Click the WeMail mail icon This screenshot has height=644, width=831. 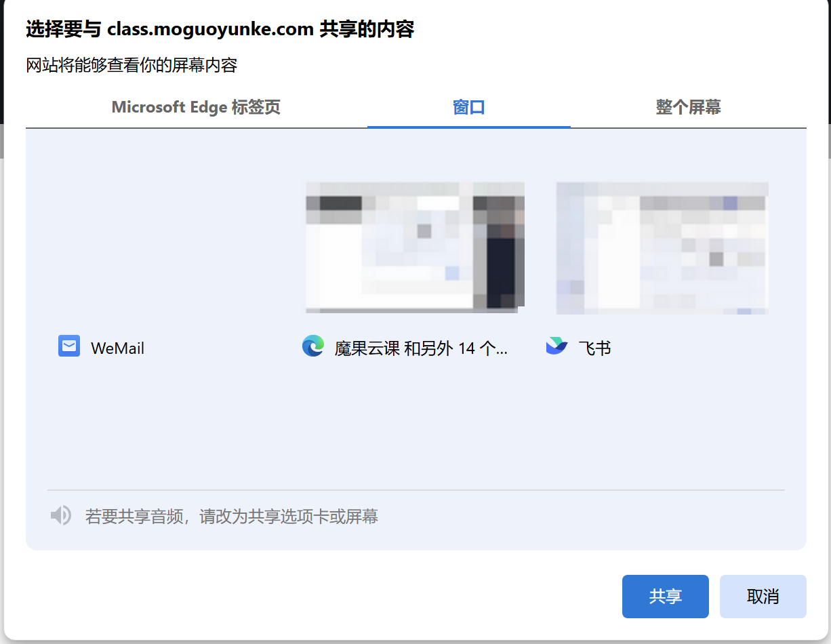point(69,346)
